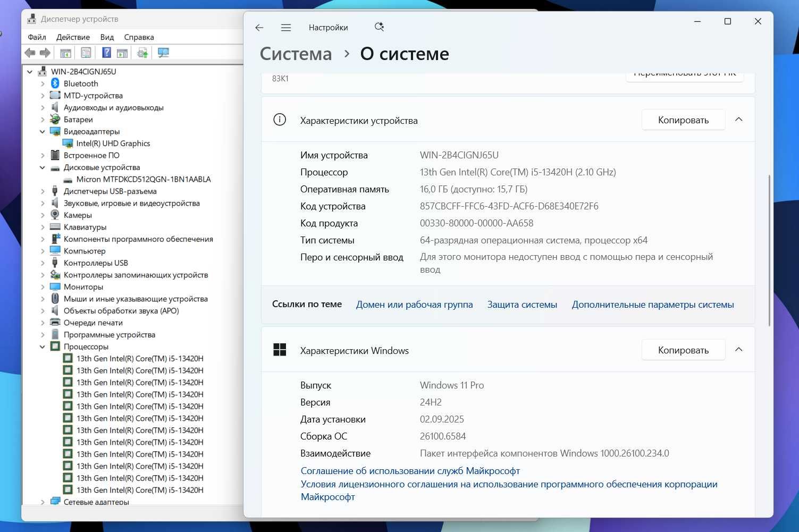Screen dimensions: 799x532
Task: Expand the Программные устройства tree node
Action: pos(43,334)
